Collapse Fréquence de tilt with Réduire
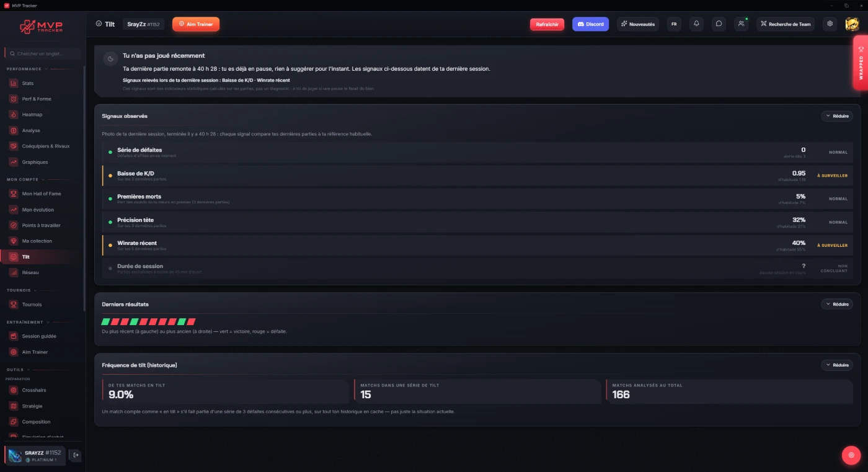868x472 pixels. (837, 365)
